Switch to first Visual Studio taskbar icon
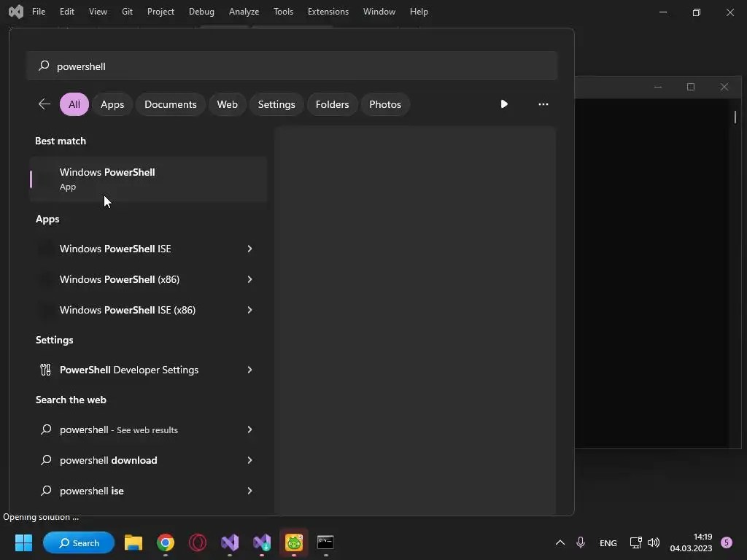Viewport: 747px width, 560px height. pos(230,542)
